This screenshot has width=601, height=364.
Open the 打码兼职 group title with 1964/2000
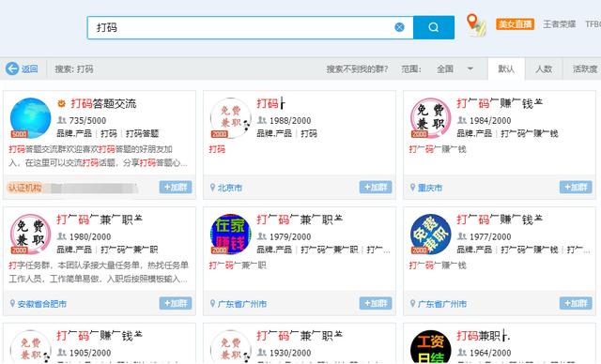pyautogui.click(x=483, y=336)
